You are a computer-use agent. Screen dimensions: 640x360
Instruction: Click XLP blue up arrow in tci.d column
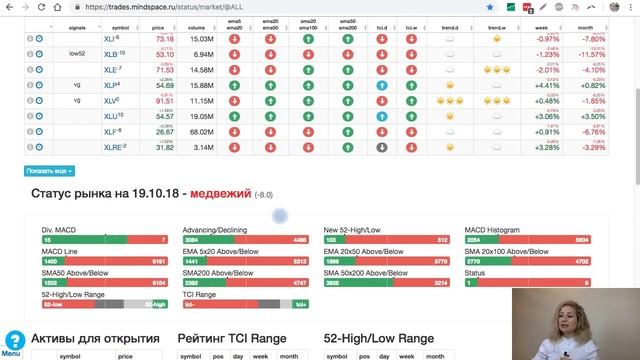point(382,86)
